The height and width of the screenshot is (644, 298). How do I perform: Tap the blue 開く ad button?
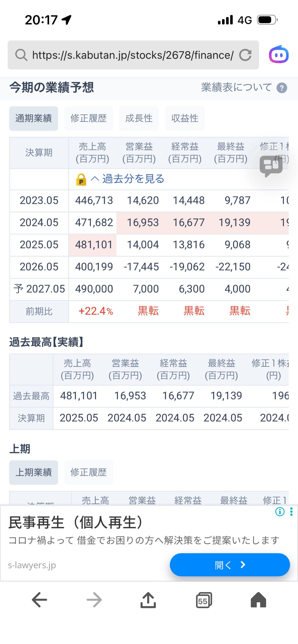pyautogui.click(x=230, y=565)
